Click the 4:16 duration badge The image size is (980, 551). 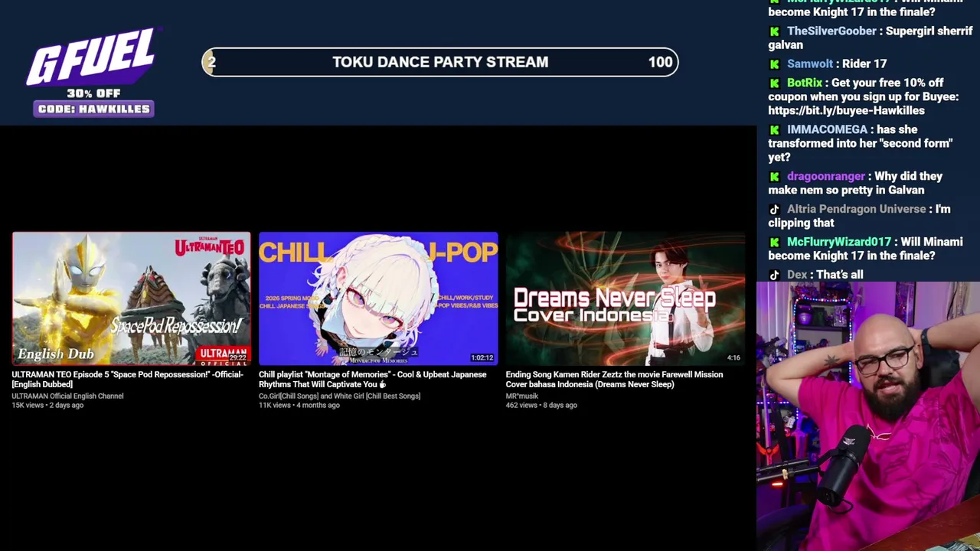733,357
